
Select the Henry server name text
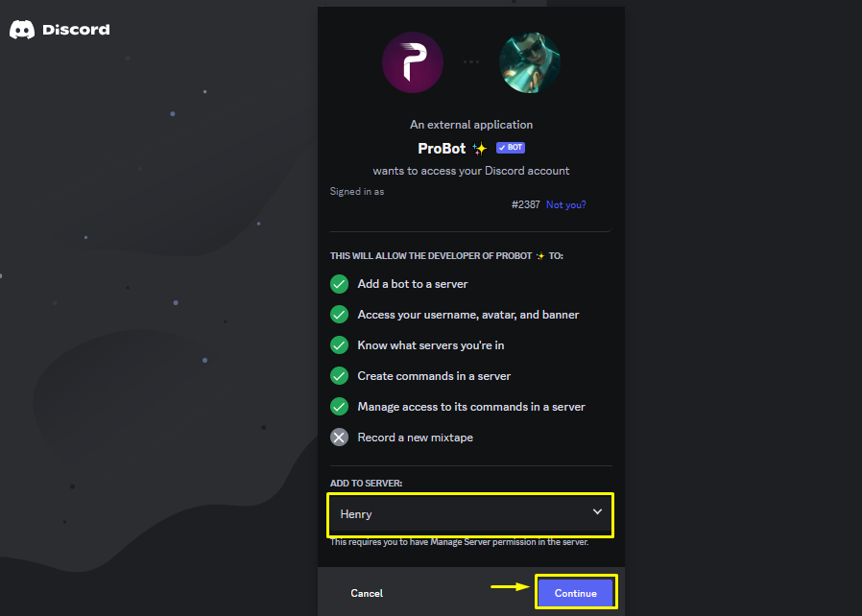356,514
